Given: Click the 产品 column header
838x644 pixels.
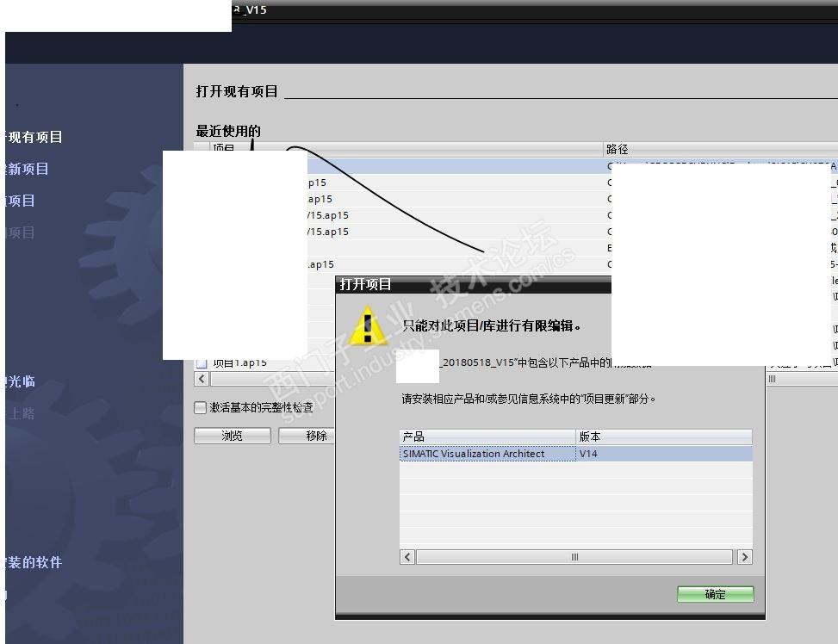Looking at the screenshot, I should pyautogui.click(x=487, y=437).
